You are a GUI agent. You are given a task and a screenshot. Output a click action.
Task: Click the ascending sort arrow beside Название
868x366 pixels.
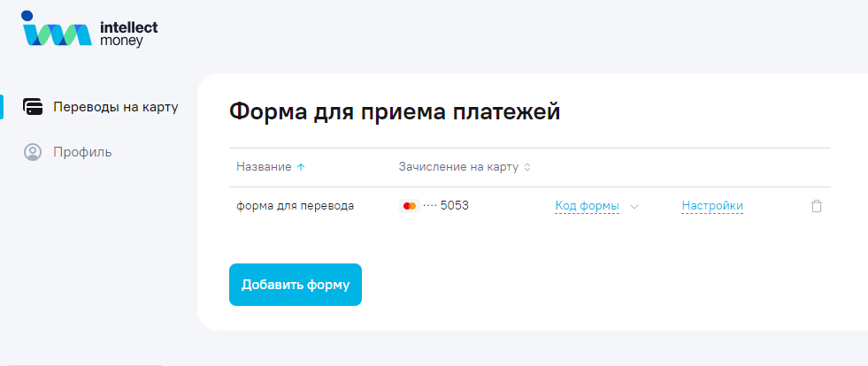coord(301,166)
